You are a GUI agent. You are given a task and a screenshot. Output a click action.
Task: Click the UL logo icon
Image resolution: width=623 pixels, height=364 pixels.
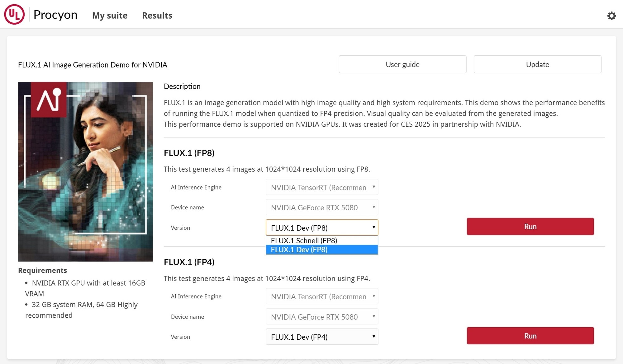click(x=14, y=14)
